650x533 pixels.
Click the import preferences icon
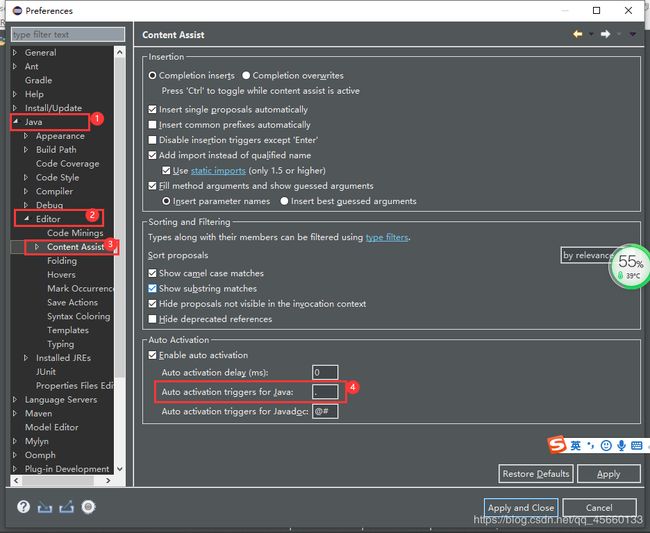[45, 507]
